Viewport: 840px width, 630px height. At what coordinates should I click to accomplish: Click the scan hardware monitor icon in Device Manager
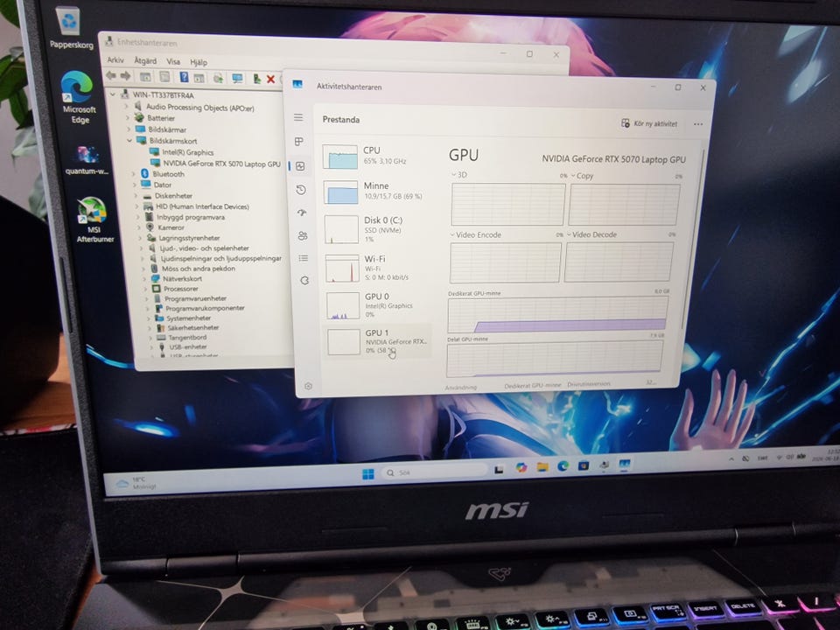pyautogui.click(x=237, y=79)
